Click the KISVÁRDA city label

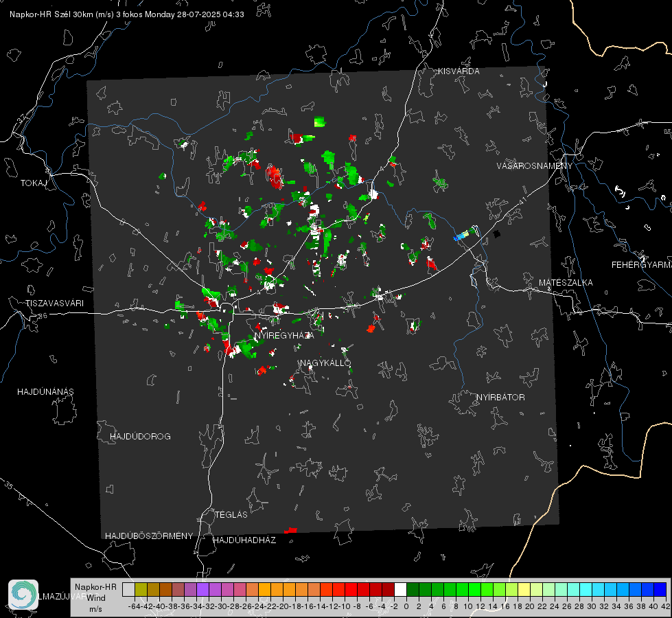pyautogui.click(x=459, y=71)
